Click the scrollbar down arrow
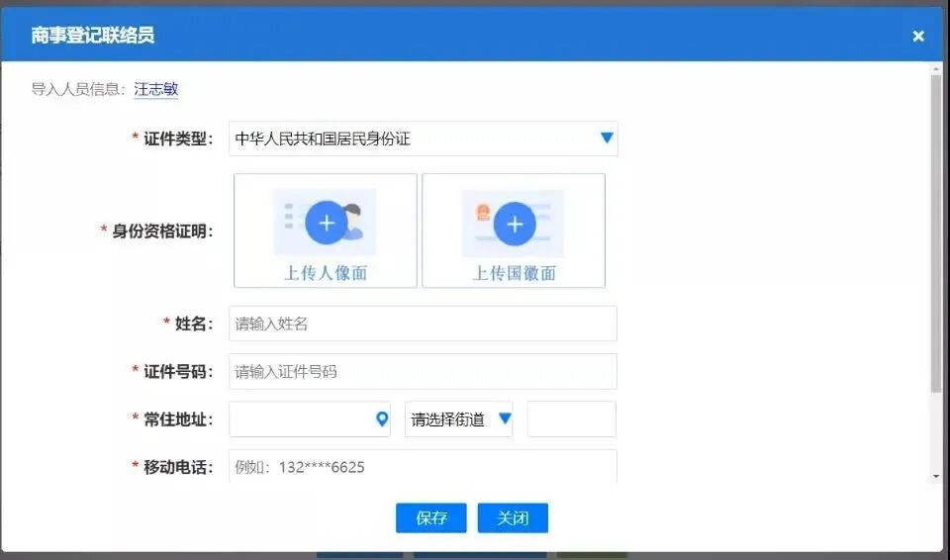Screen dimensions: 950x560 pyautogui.click(x=936, y=477)
